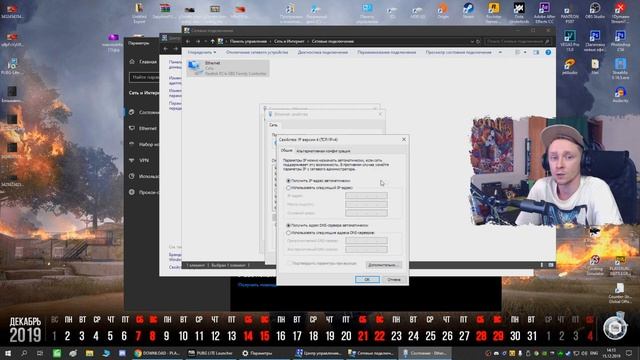Cancel IPv4 properties dialog (Отмена)
This screenshot has height=360, width=640.
(394, 280)
